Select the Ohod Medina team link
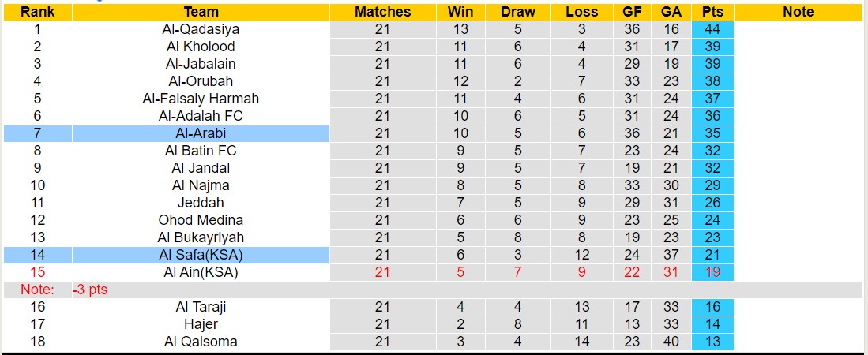Image resolution: width=868 pixels, height=355 pixels. click(x=201, y=220)
